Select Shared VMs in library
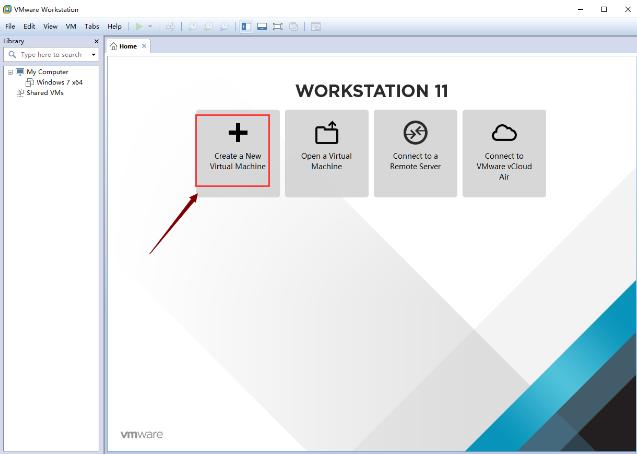The height and width of the screenshot is (454, 637). 44,93
